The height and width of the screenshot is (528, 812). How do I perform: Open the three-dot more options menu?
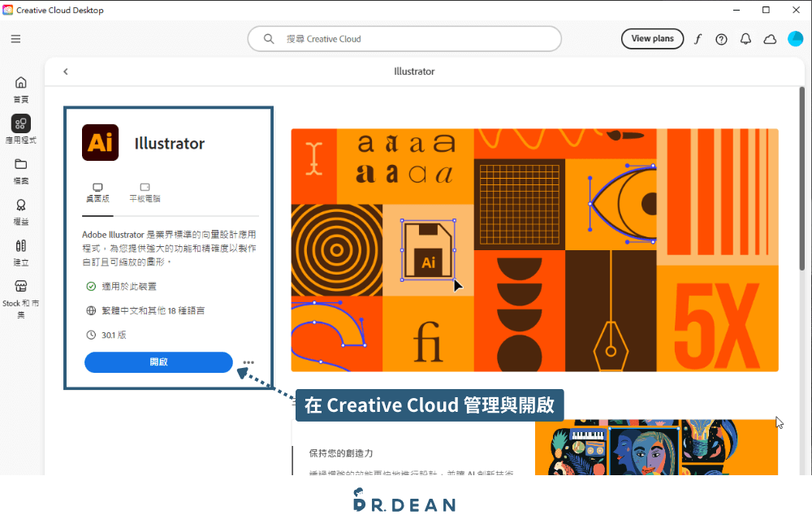[x=248, y=362]
